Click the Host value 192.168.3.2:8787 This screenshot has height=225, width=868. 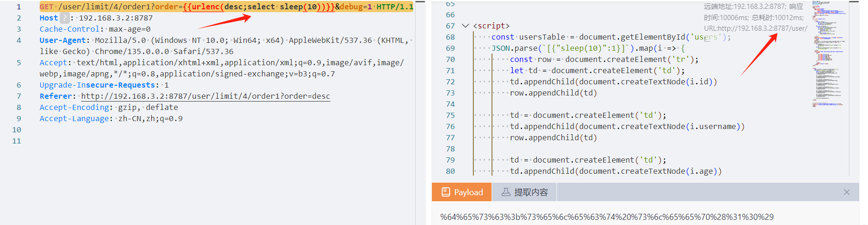[116, 18]
